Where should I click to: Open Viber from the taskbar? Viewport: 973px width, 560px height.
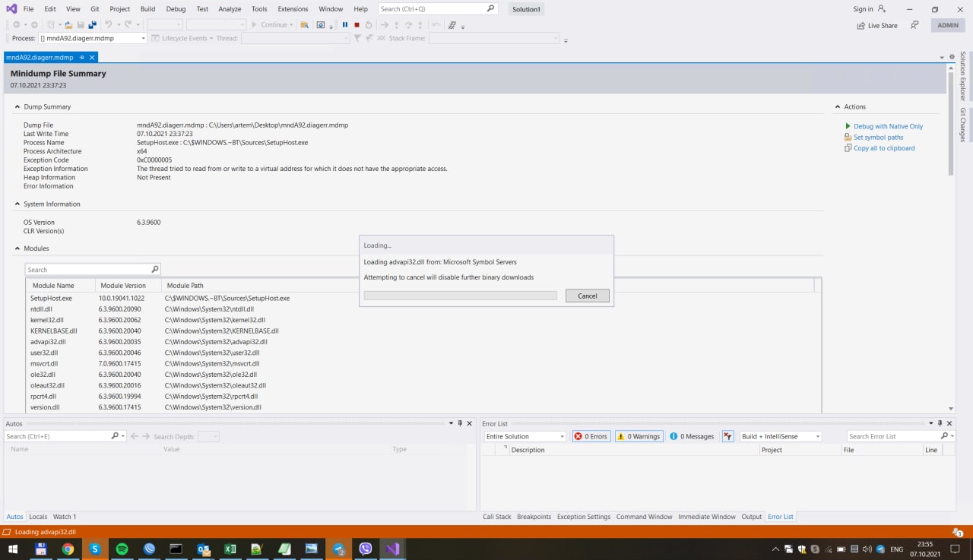tap(365, 549)
